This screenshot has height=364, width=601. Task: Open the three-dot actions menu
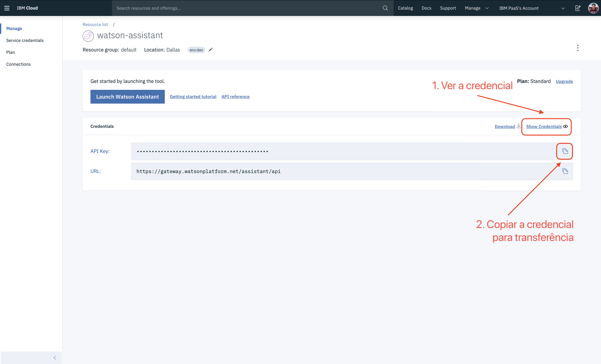pos(578,48)
